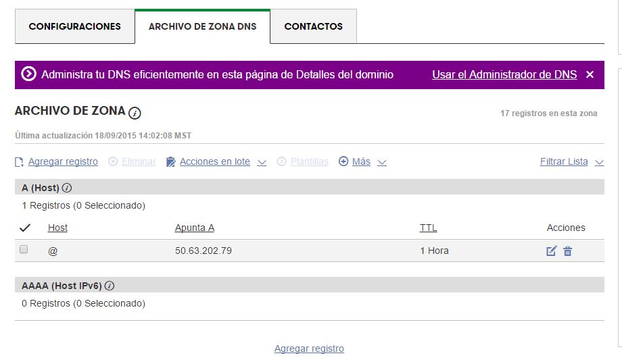Click the select-all checkmark in A table header
Viewport: 622px width, 364px height.
tap(25, 228)
